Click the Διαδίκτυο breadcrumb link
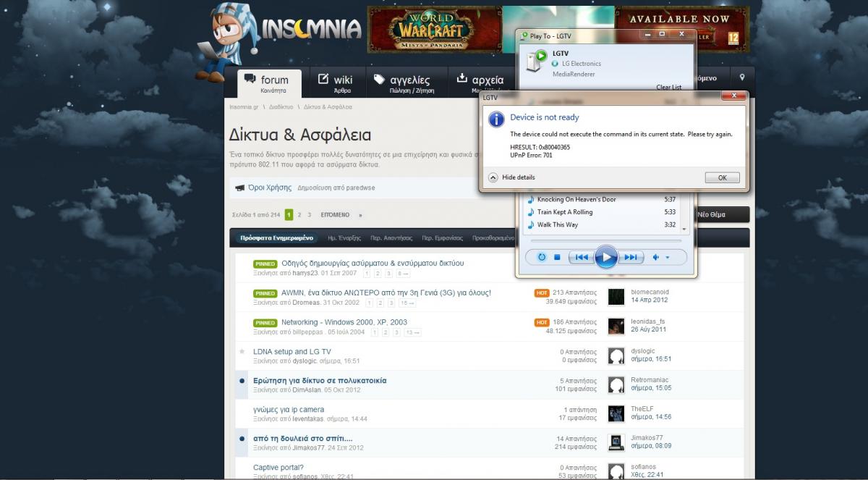Viewport: 868px width, 480px height. click(x=281, y=106)
